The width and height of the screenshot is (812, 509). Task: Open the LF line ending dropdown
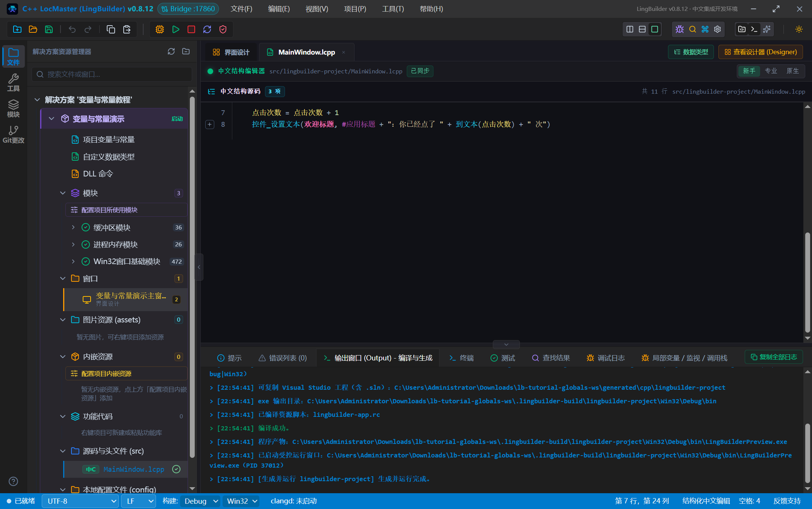(138, 501)
